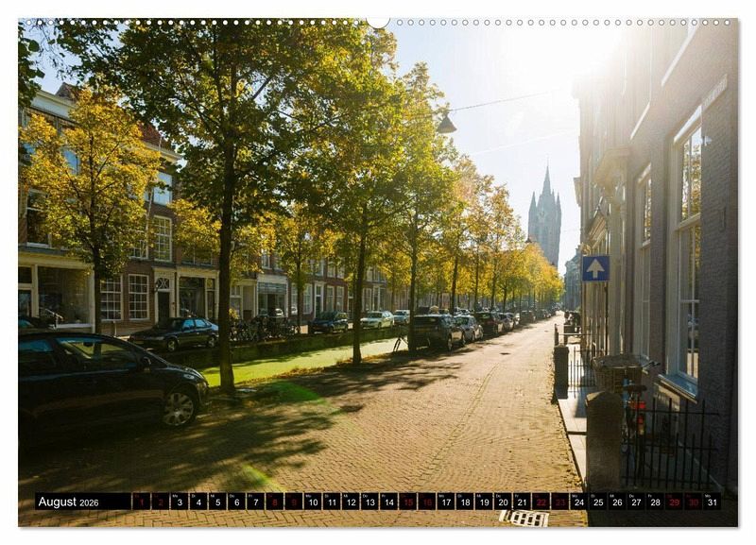
Task: Select day 3 in the calendar strip
Action: click(179, 502)
